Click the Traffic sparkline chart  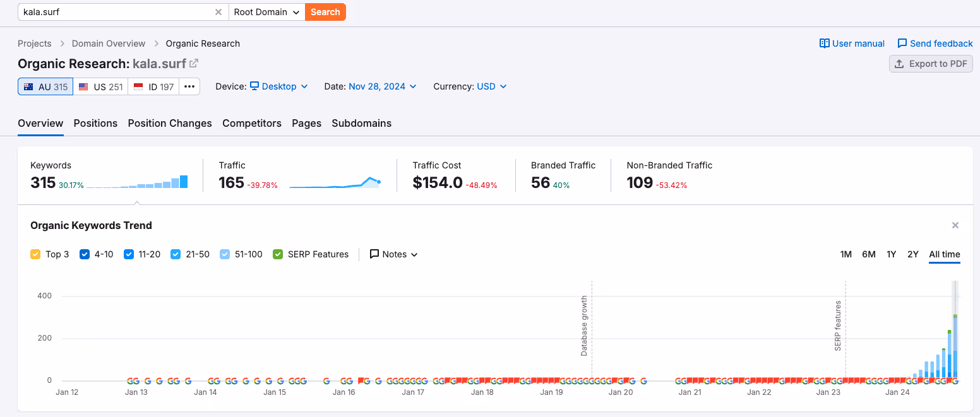(335, 183)
